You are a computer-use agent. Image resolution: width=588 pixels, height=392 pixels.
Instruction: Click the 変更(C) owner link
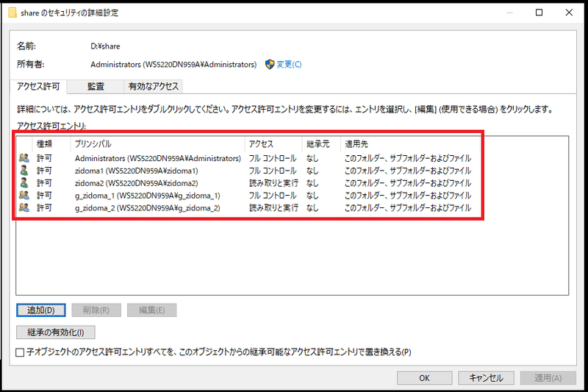[289, 64]
